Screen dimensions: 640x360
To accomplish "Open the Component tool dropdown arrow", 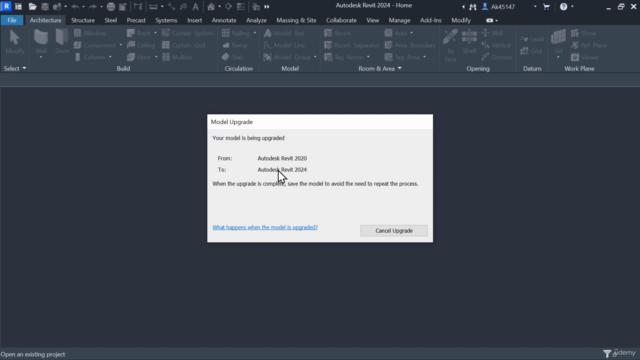I will tap(121, 45).
